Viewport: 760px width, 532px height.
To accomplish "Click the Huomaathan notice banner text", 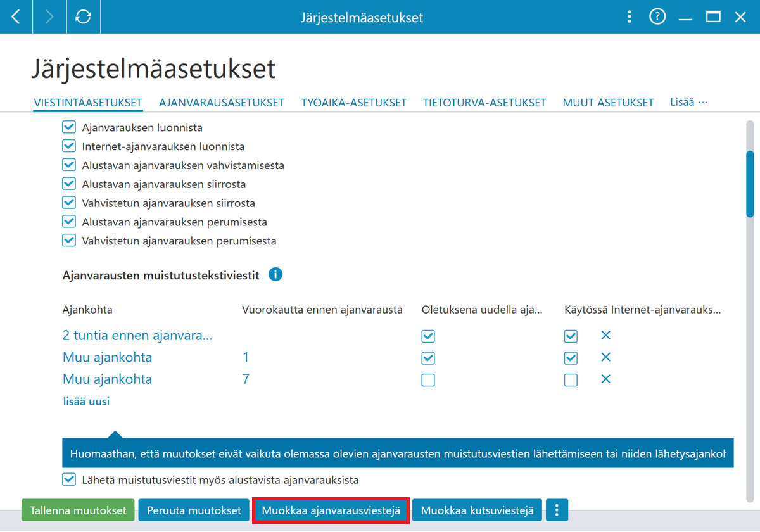I will [x=398, y=453].
